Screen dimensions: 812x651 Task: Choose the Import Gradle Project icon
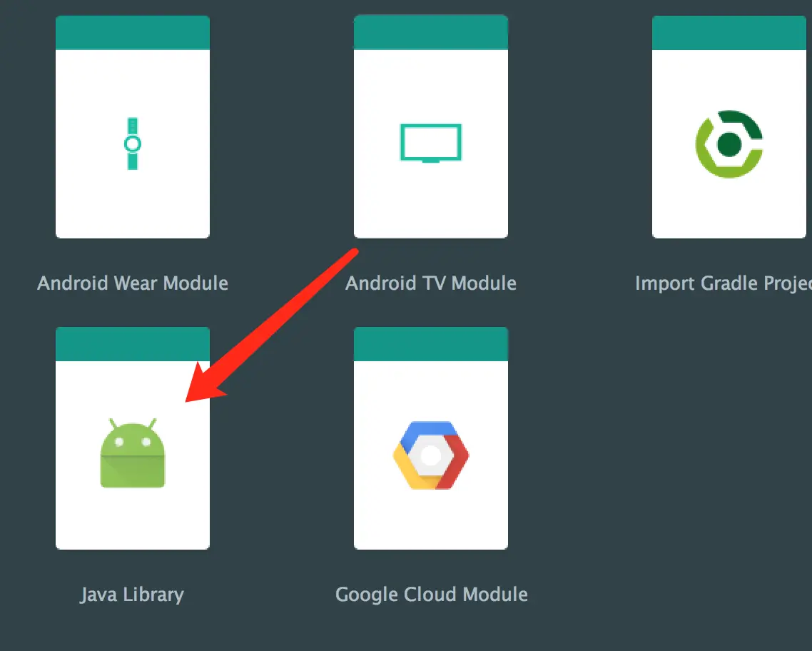click(x=729, y=144)
